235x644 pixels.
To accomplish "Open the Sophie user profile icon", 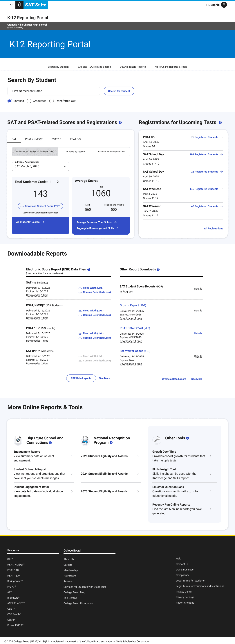I will point(224,5).
